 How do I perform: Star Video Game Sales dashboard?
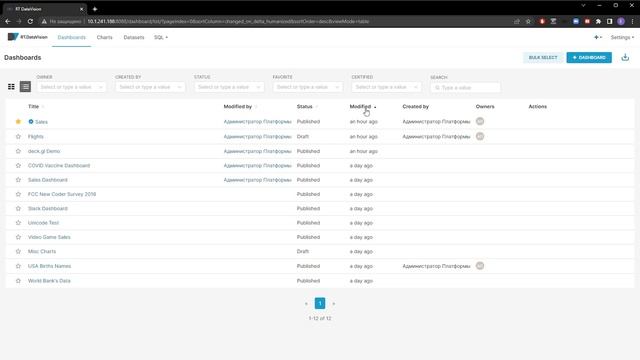[x=18, y=237]
